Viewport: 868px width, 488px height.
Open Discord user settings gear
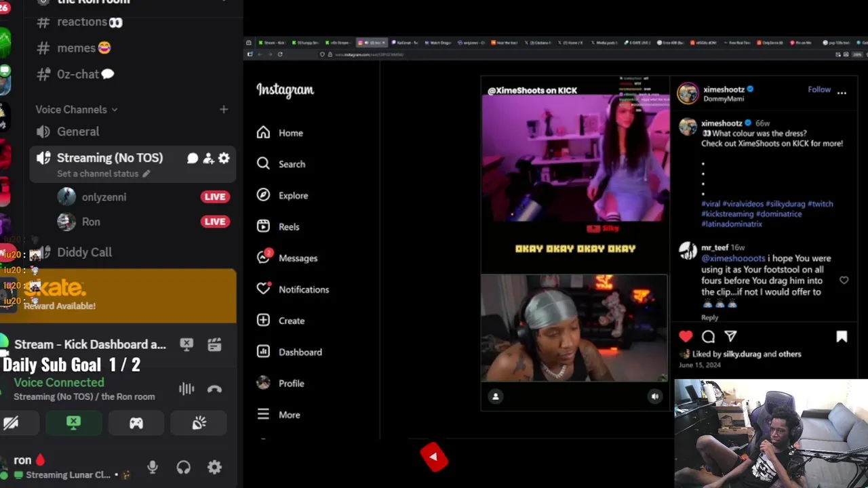pos(214,467)
